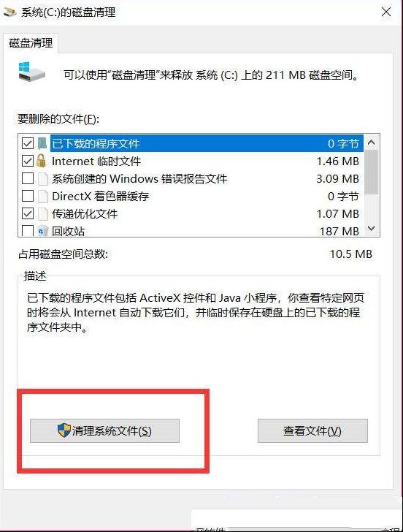The image size is (403, 532).
Task: Click the file list scroll down arrow
Action: 371,228
